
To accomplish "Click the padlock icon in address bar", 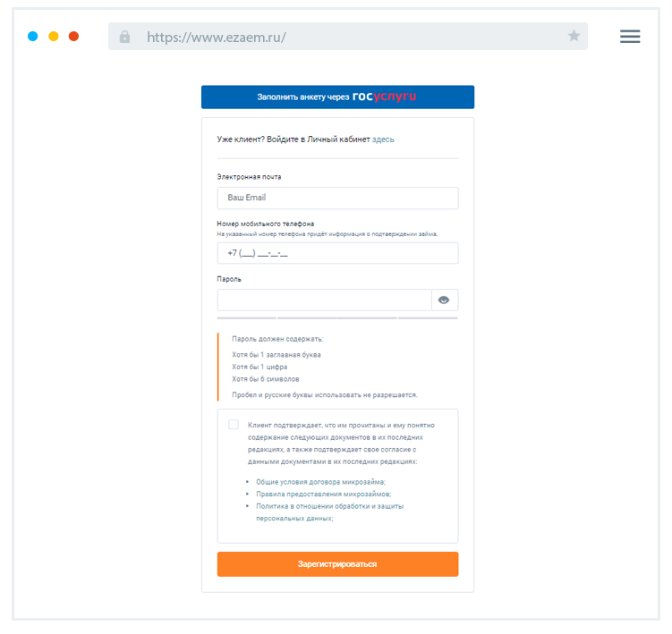I will [124, 37].
